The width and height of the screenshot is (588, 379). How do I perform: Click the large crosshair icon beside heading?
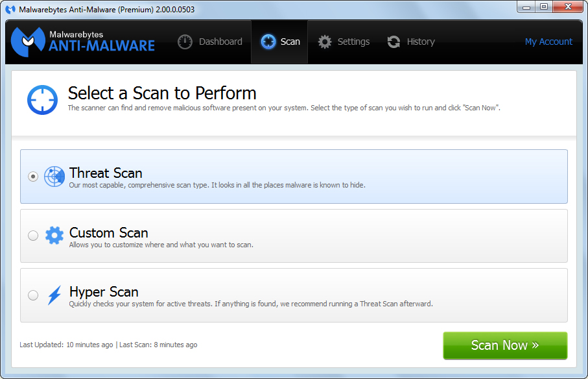coord(42,100)
